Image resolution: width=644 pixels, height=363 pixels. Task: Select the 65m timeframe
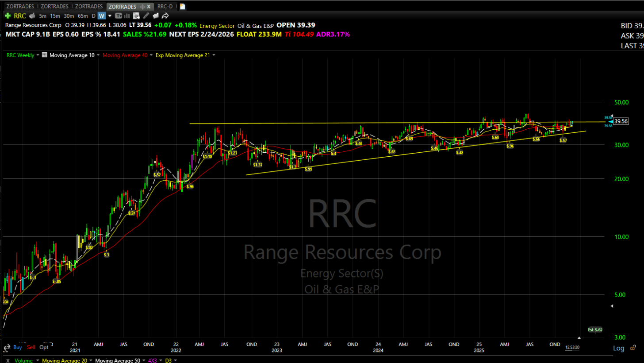pyautogui.click(x=83, y=16)
